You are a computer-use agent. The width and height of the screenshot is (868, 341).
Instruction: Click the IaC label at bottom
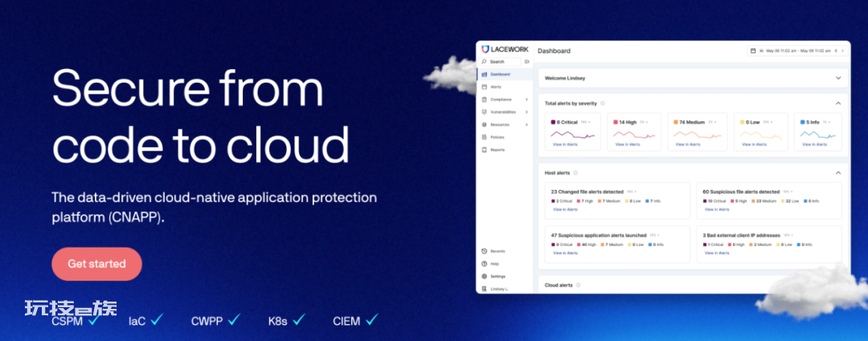(x=137, y=321)
